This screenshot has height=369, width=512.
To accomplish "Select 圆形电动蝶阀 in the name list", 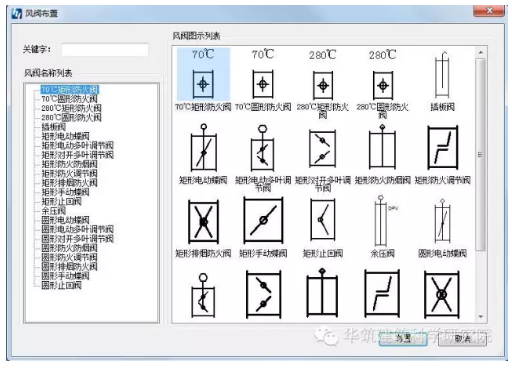I will [x=65, y=220].
